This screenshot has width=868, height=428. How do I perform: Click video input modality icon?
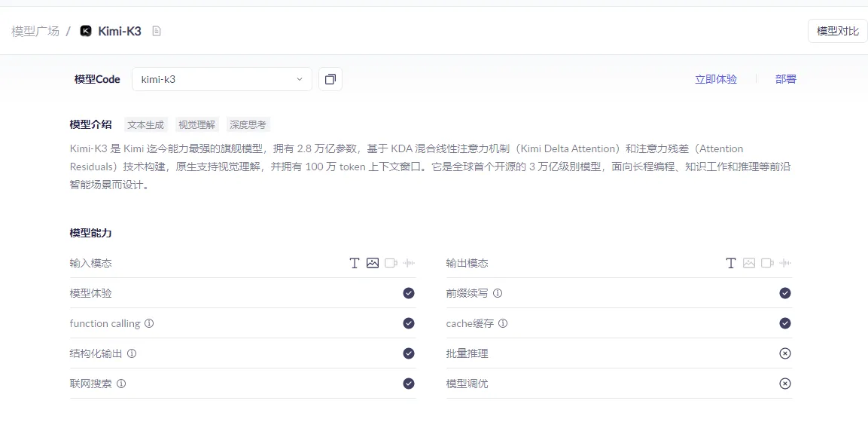pyautogui.click(x=391, y=263)
